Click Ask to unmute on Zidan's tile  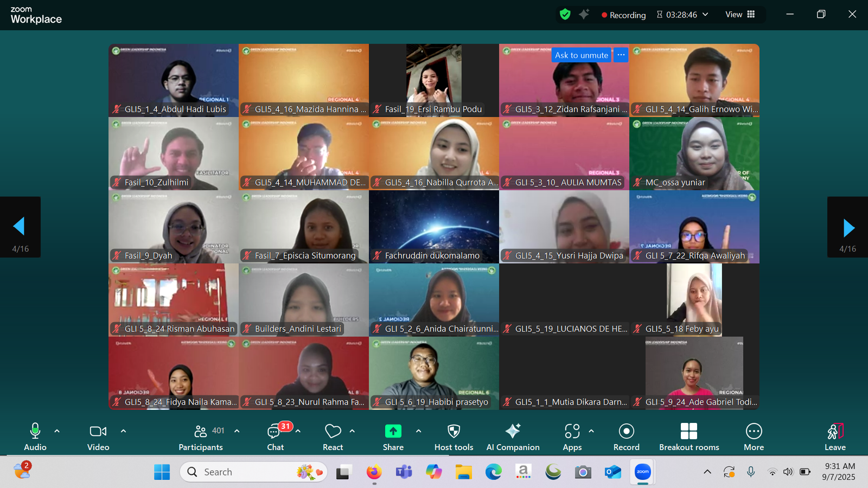(581, 55)
